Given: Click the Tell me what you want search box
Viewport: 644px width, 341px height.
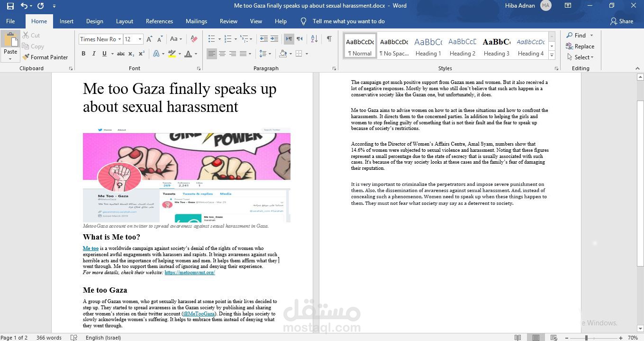Looking at the screenshot, I should (x=348, y=21).
